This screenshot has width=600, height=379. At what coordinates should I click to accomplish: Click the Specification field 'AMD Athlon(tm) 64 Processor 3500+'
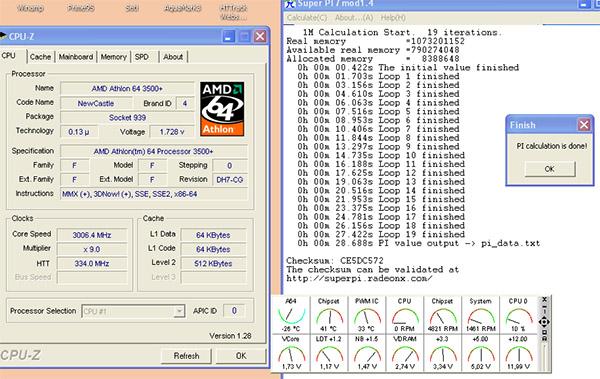[x=154, y=151]
